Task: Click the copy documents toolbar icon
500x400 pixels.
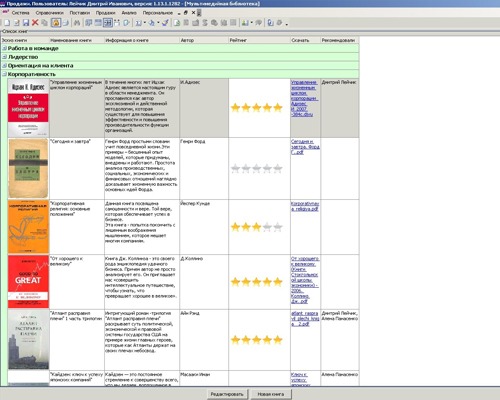Action: [x=44, y=23]
